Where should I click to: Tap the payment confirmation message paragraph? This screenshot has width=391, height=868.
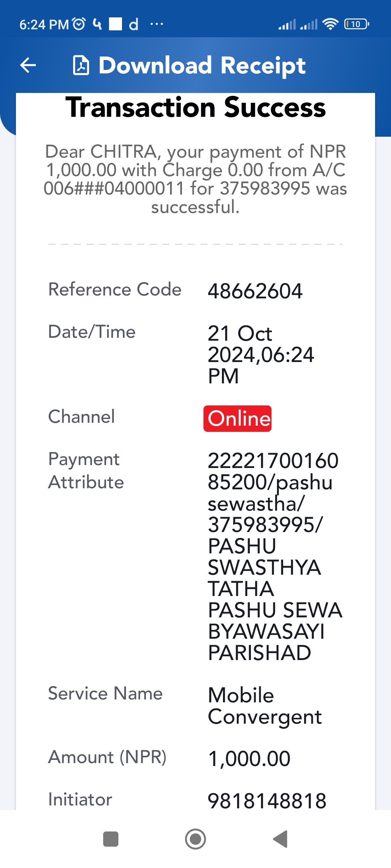(195, 179)
